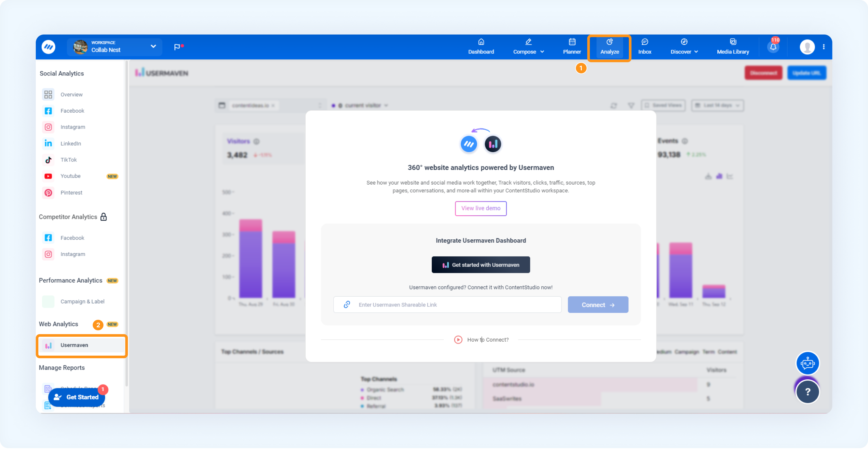Click the Usermaven logo in the modal
The height and width of the screenshot is (453, 868).
pos(493,144)
